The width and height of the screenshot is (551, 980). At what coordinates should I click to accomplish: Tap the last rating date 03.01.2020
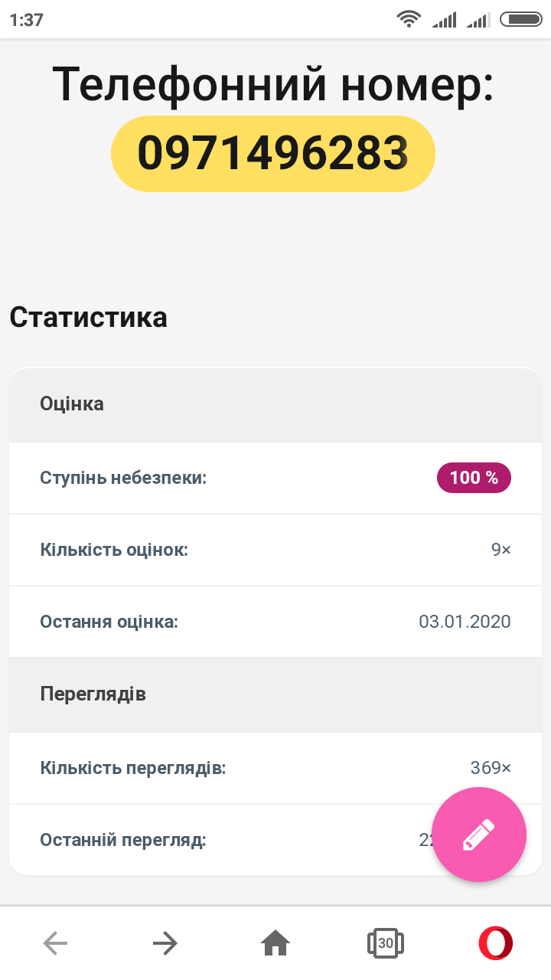465,622
